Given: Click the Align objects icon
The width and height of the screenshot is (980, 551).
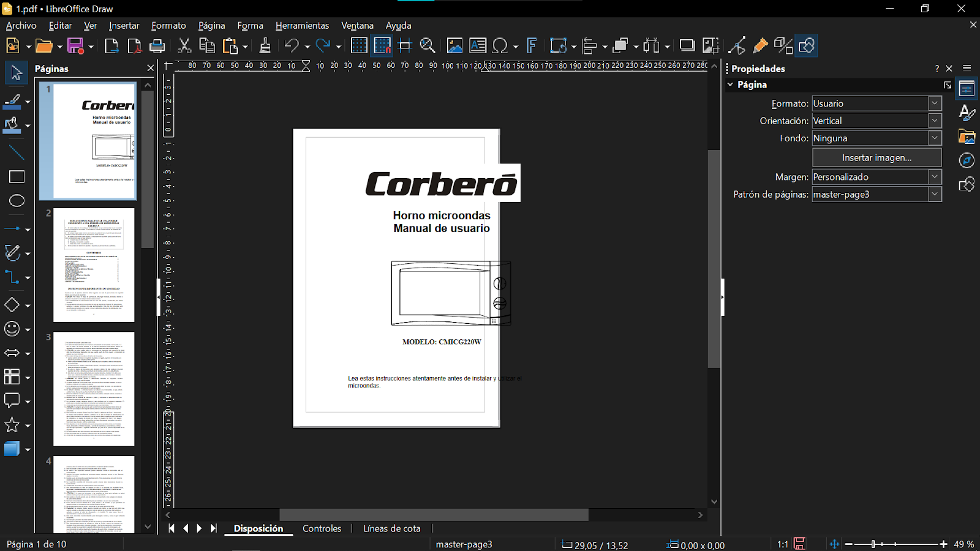Looking at the screenshot, I should [x=590, y=46].
